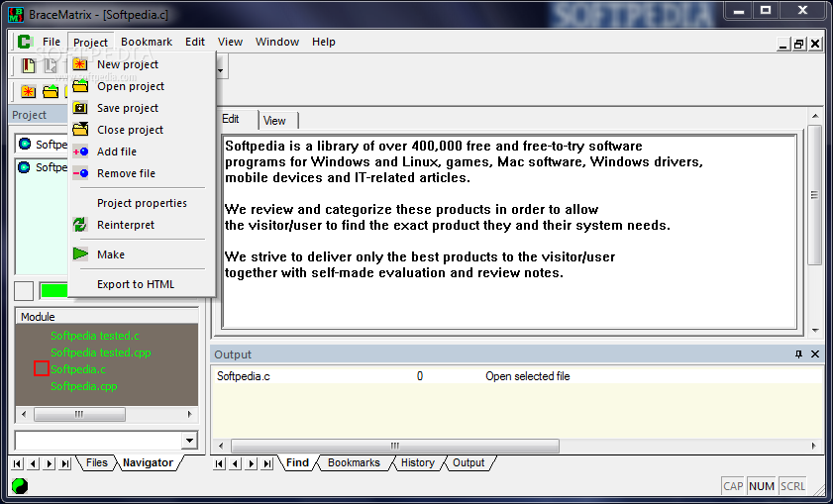Click into the input field below Module list
Viewport: 833px width, 504px height.
99,441
